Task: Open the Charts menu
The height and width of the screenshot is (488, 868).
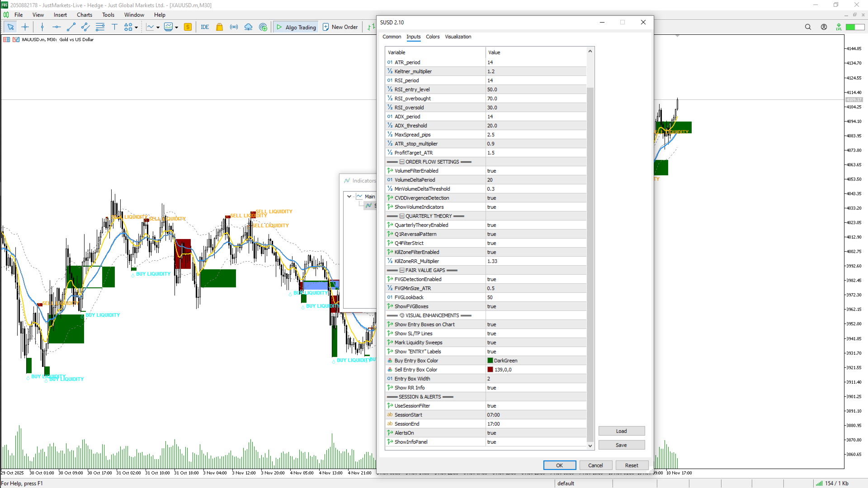Action: (x=84, y=15)
